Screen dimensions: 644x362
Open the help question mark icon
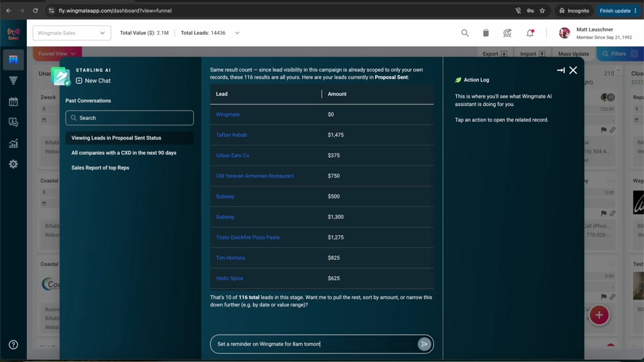click(13, 345)
